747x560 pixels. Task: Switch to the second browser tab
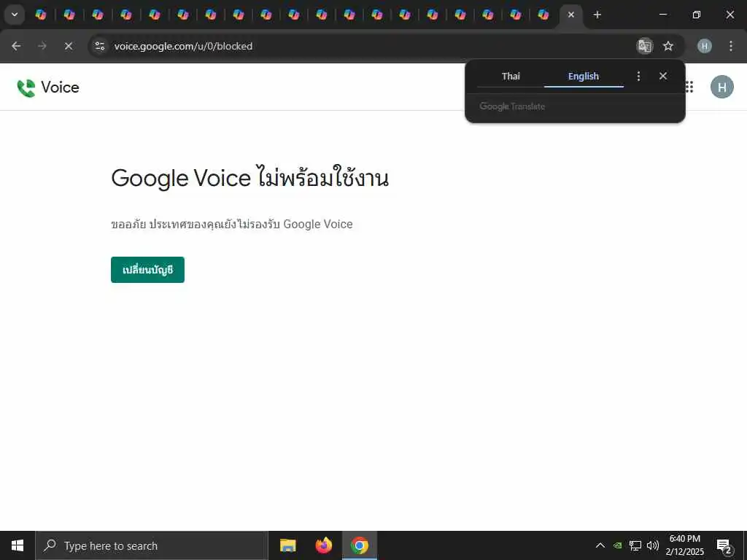tap(69, 15)
